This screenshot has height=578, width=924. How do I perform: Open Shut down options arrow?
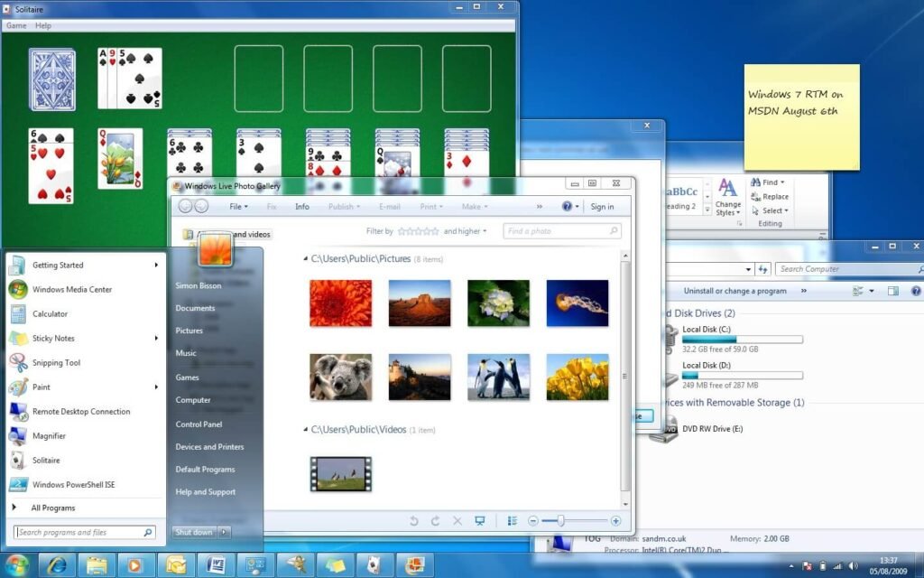click(x=224, y=532)
